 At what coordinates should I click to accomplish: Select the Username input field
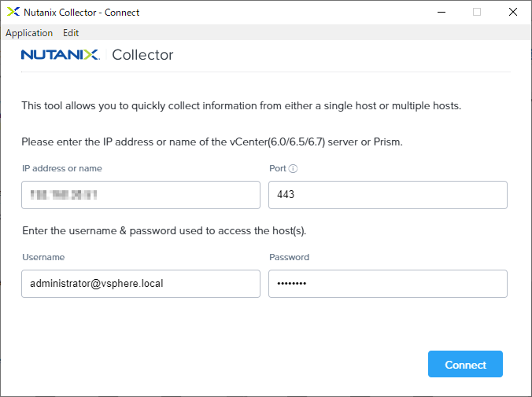tap(141, 284)
